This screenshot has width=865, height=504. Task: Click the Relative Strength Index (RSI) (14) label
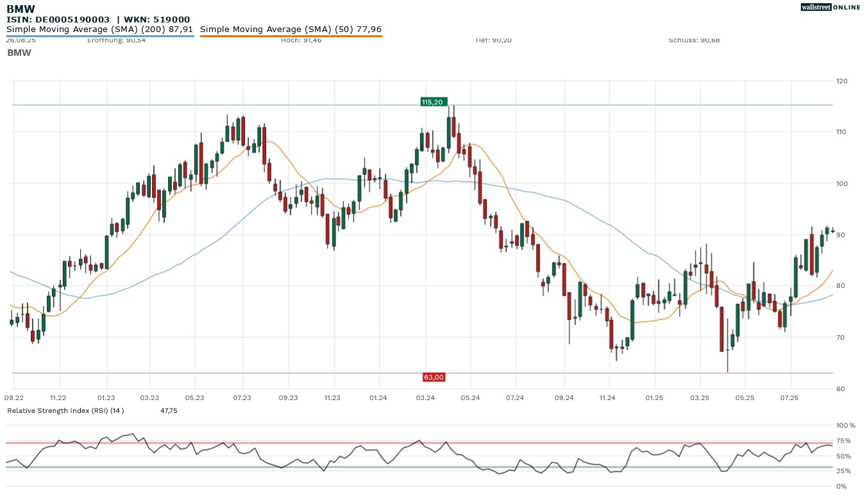(65, 410)
